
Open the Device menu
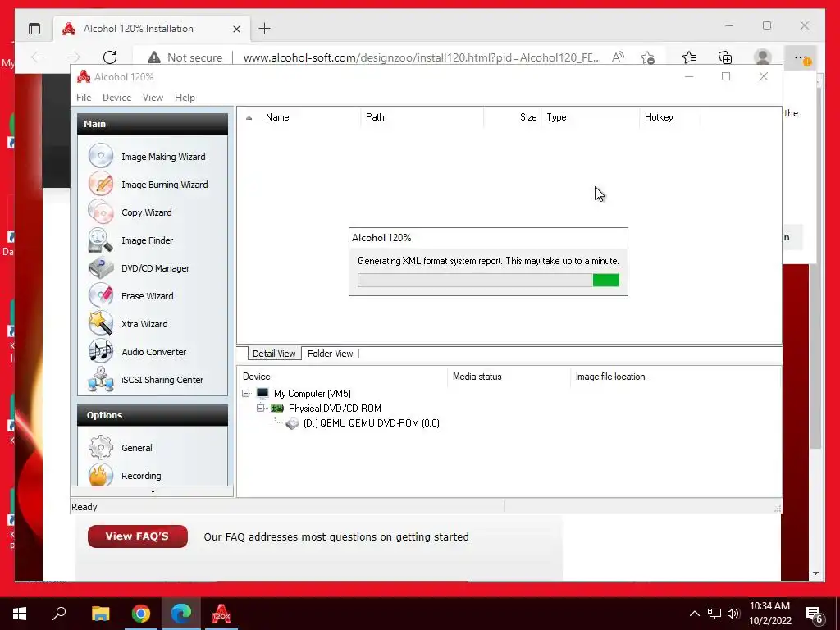(116, 98)
